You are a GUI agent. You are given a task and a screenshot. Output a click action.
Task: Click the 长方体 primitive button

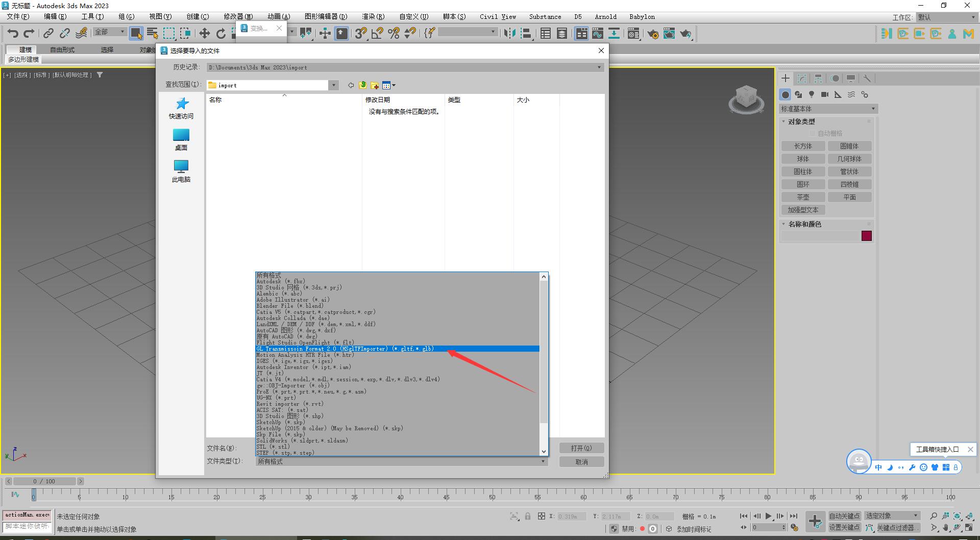click(803, 146)
